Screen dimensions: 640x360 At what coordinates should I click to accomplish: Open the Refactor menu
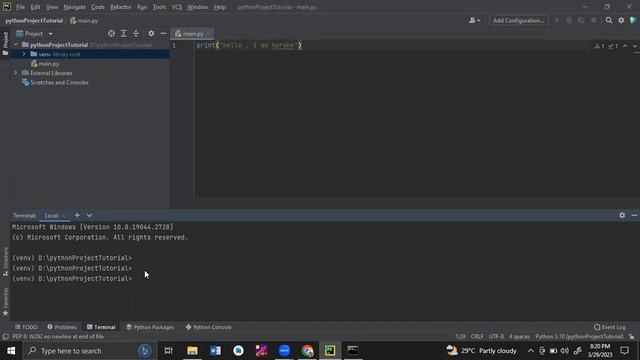[x=121, y=7]
